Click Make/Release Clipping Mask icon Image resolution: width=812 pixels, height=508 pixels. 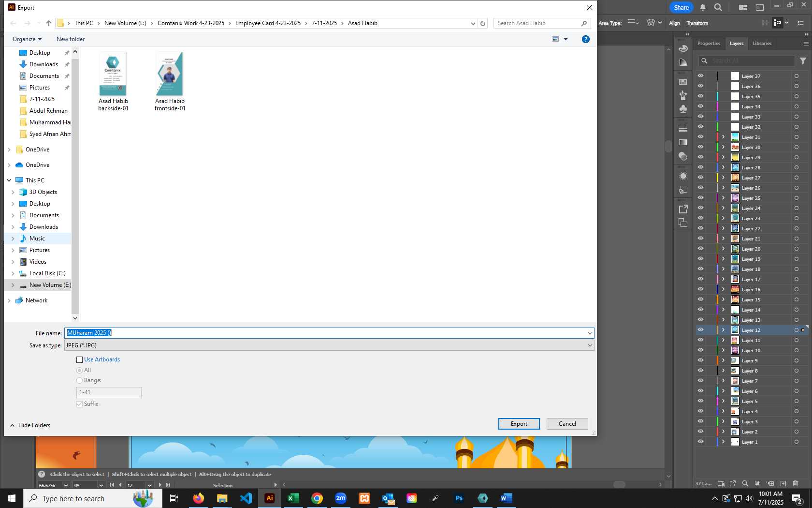tap(757, 483)
